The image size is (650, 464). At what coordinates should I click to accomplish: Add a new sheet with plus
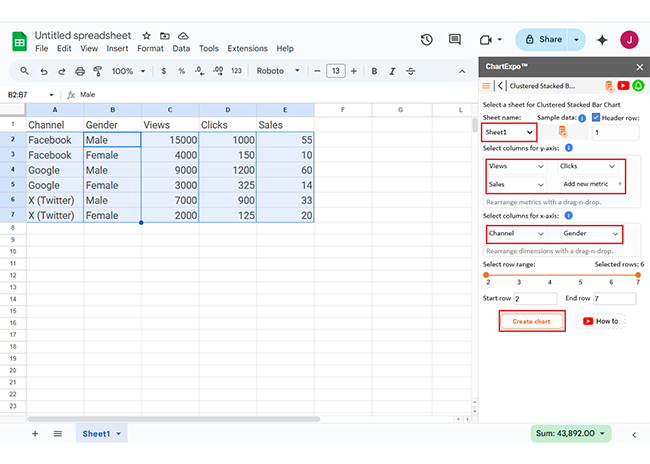[x=35, y=434]
